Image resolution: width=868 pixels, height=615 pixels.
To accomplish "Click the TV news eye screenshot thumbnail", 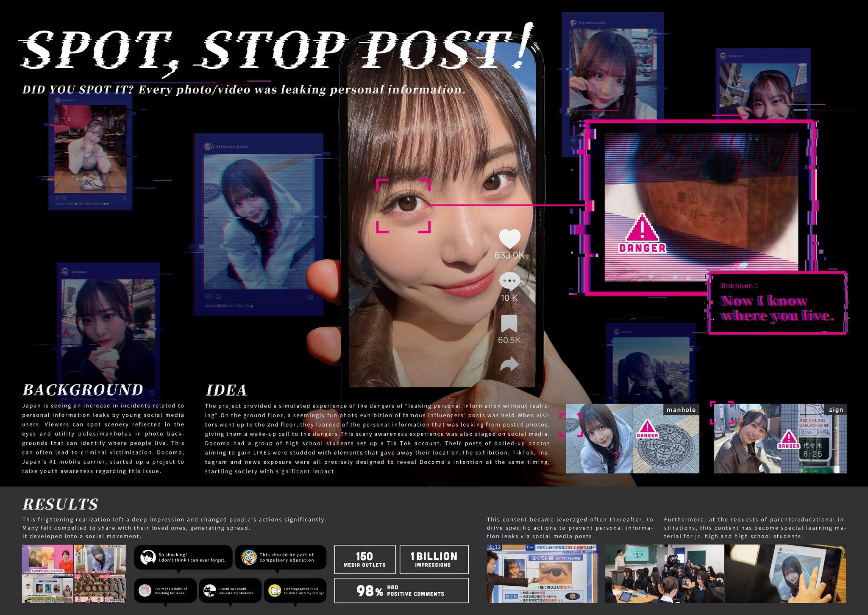I will pyautogui.click(x=543, y=573).
